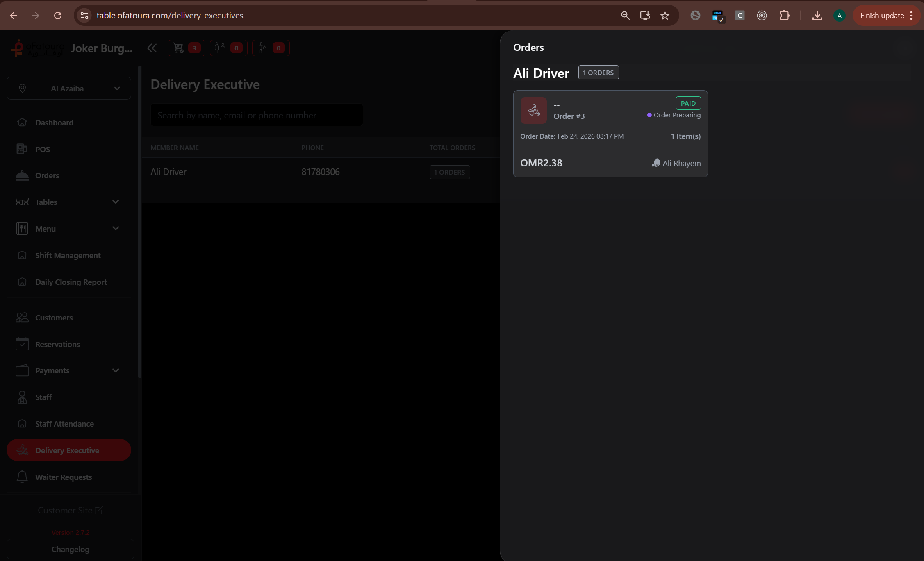Click the delivery executive search field
Viewport: 924px width, 561px height.
(x=257, y=115)
